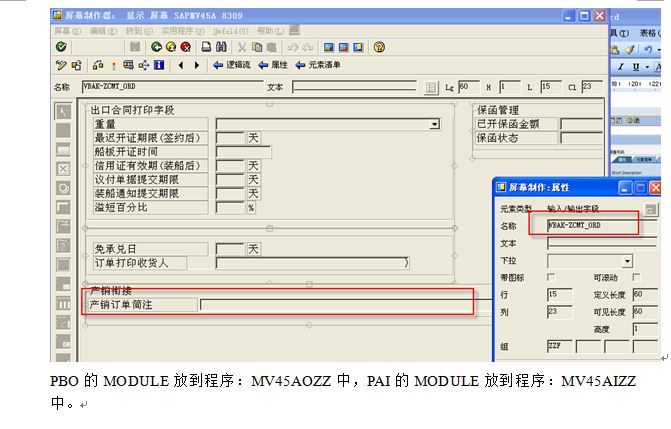
Task: Click the 溢短百分比 input field
Action: pos(230,208)
